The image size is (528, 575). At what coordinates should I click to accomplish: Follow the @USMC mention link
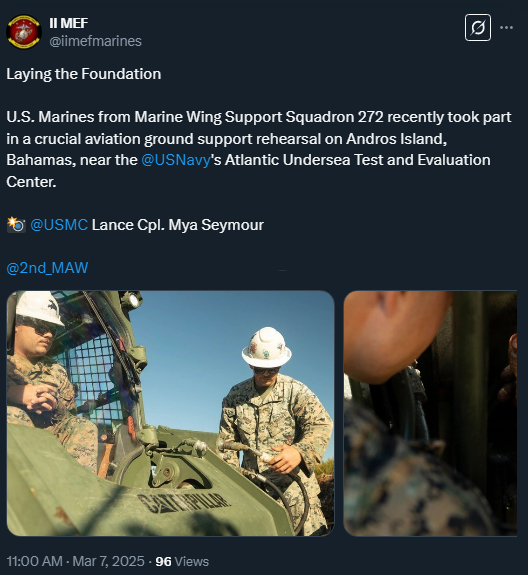coord(59,225)
